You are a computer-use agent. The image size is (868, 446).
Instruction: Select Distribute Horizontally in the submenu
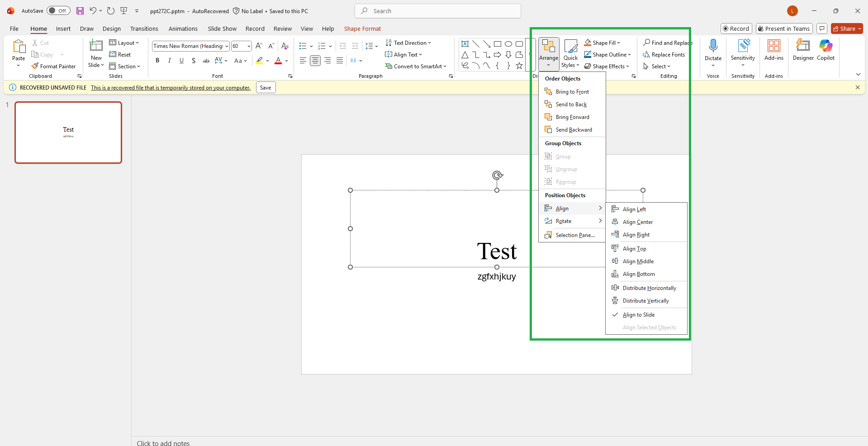646,288
